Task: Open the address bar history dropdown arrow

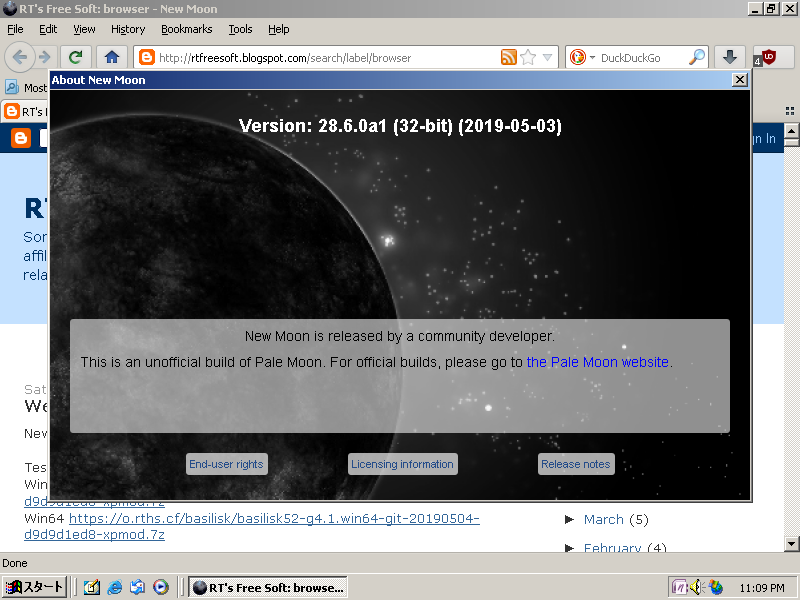Action: click(547, 57)
